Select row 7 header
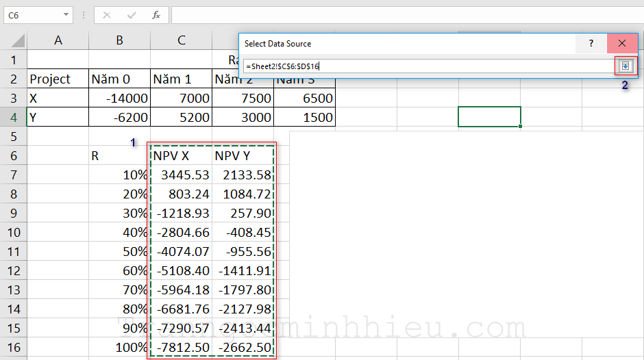644x360 pixels. [14, 175]
